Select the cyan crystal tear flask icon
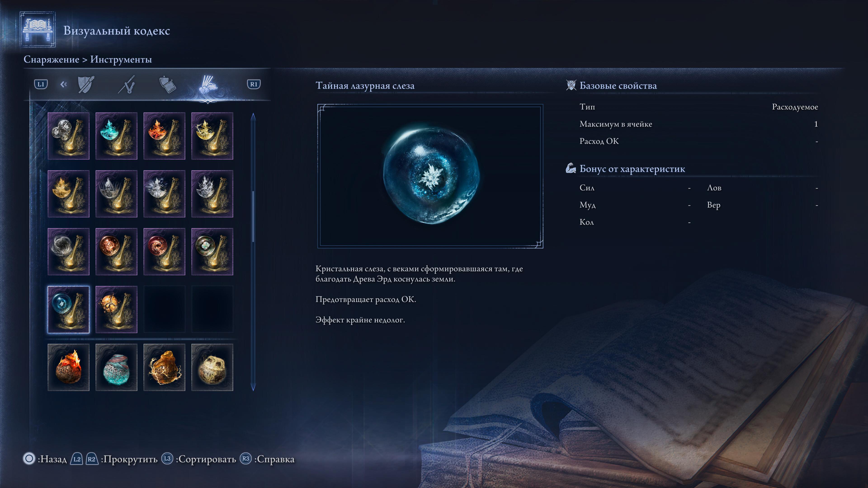Screen dimensions: 868x488 [x=116, y=136]
